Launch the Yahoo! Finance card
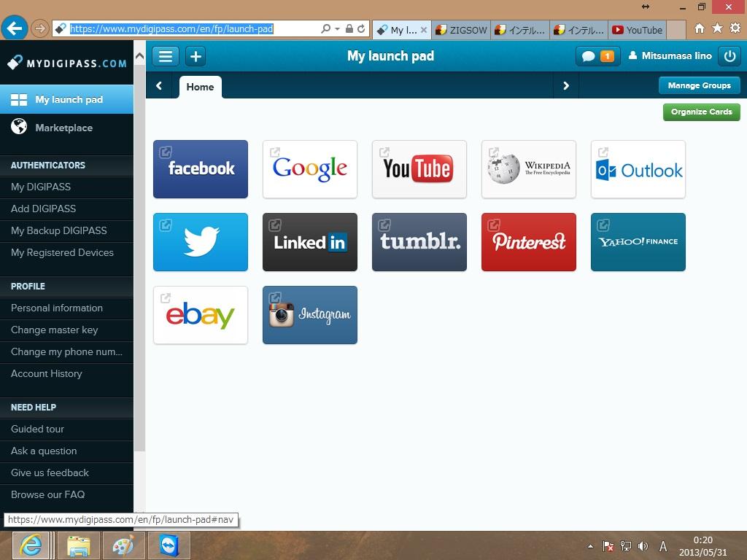Viewport: 747px width, 560px height. (638, 242)
